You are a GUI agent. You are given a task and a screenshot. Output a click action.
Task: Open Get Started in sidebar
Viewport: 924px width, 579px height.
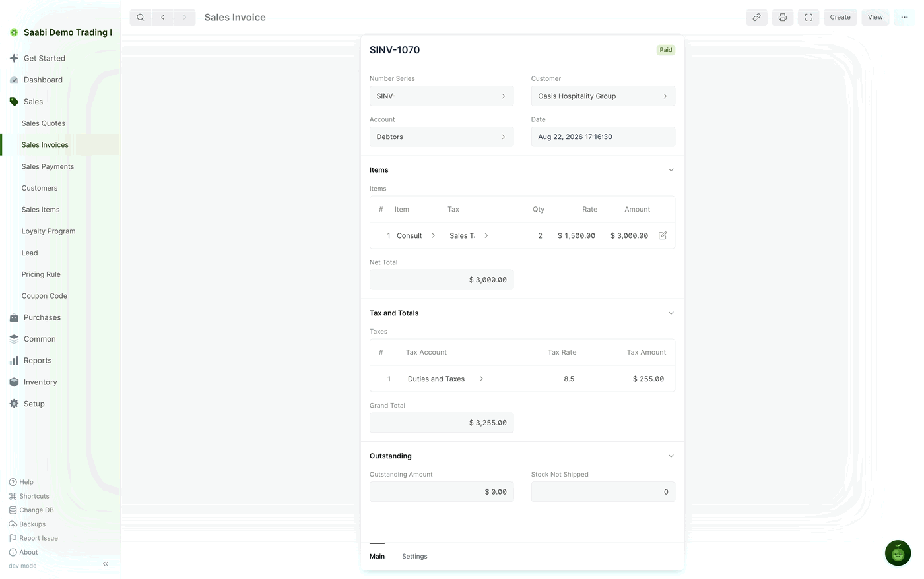(x=44, y=58)
